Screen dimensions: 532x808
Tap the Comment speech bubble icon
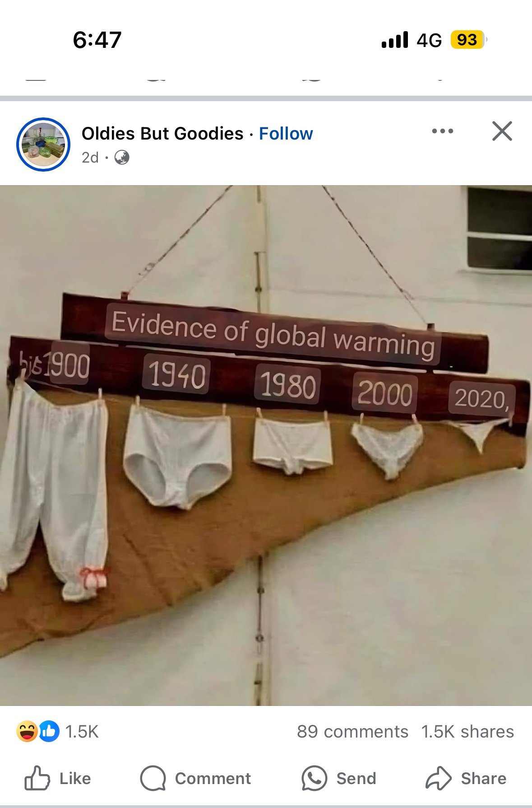153,778
